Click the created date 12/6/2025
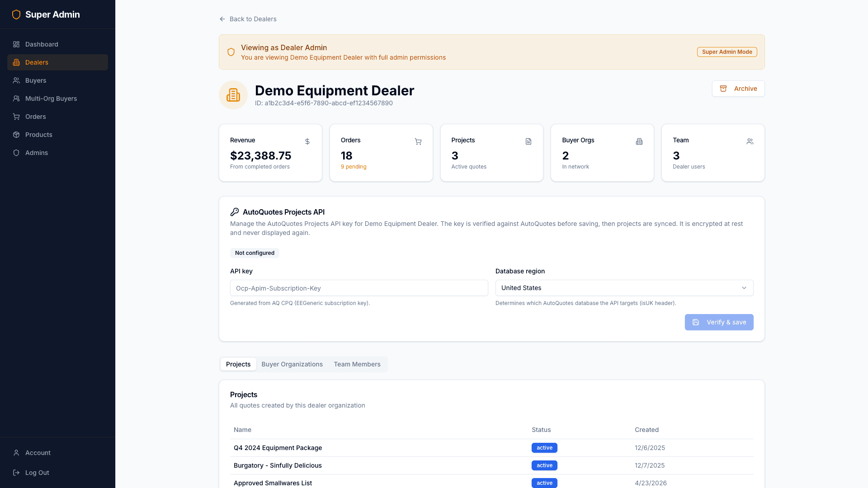The height and width of the screenshot is (488, 868). tap(650, 448)
